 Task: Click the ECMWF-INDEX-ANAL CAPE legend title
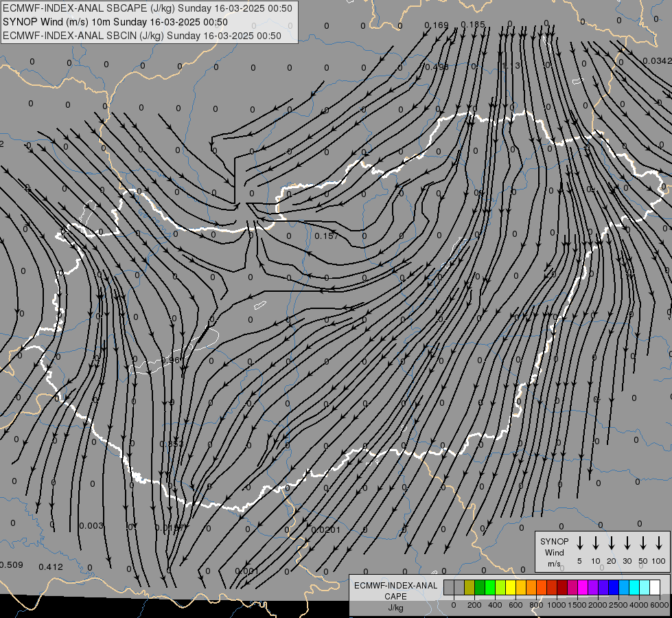[x=395, y=596]
